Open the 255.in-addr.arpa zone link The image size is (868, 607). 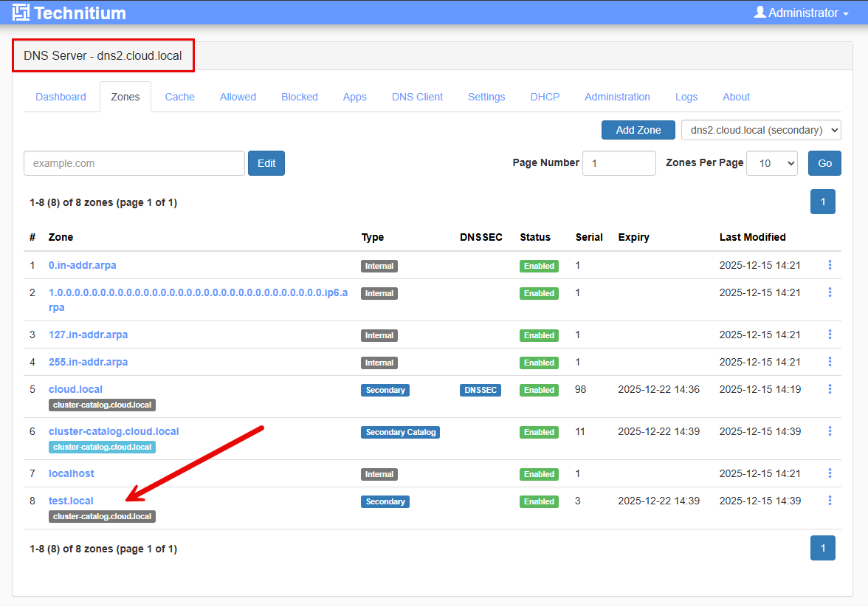(x=88, y=362)
